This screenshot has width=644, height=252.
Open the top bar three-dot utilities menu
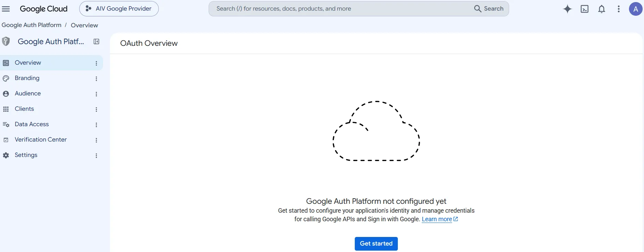(x=619, y=9)
